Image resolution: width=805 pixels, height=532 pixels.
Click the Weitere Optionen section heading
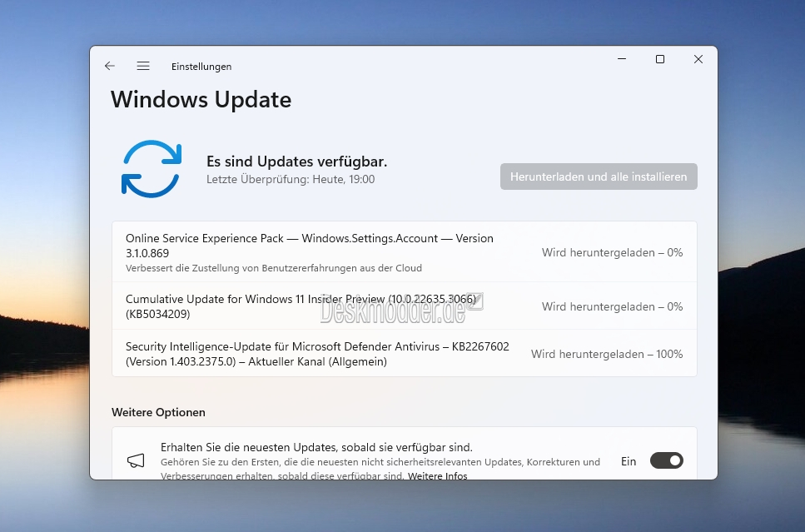click(x=158, y=412)
